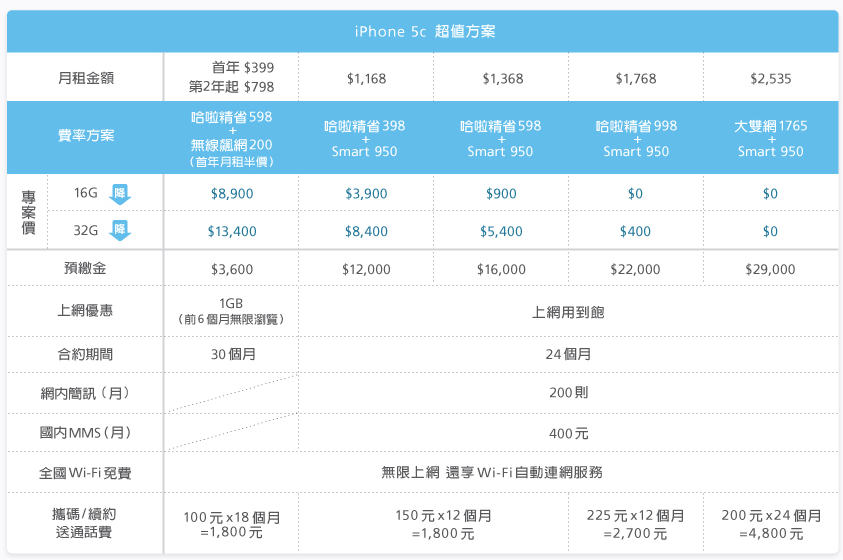Click the 16G price $3,900
Screen dimensions: 843x560
click(366, 193)
